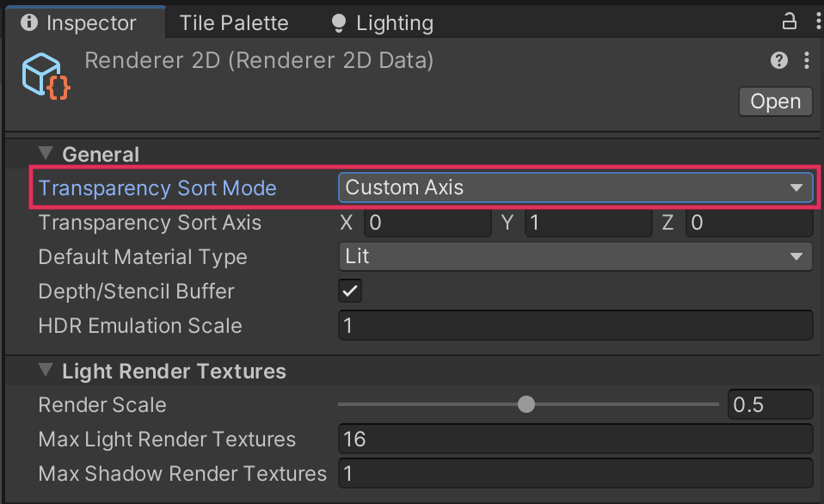Click the inspector lock icon

point(789,22)
